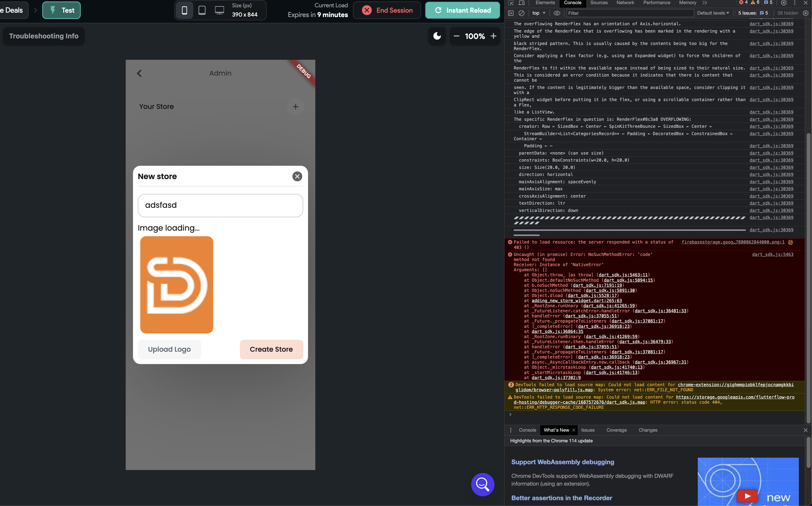Click the End Session button

click(387, 10)
